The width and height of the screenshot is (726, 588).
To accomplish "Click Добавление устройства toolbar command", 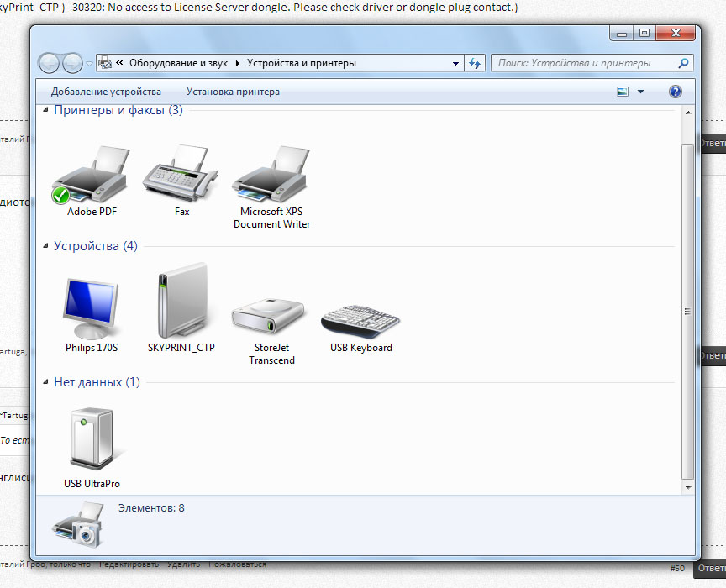I will 106,92.
